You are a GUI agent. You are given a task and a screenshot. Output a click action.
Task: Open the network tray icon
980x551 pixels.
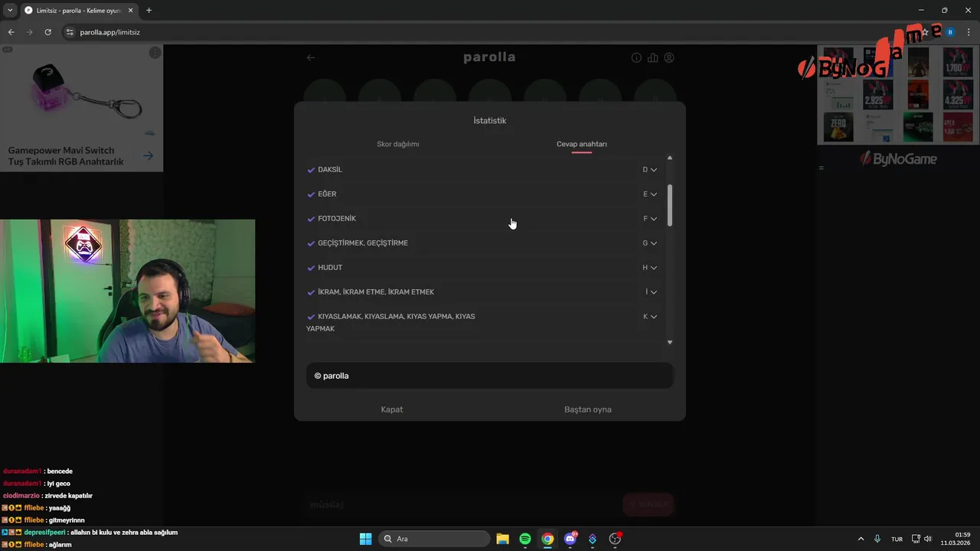[x=916, y=539]
